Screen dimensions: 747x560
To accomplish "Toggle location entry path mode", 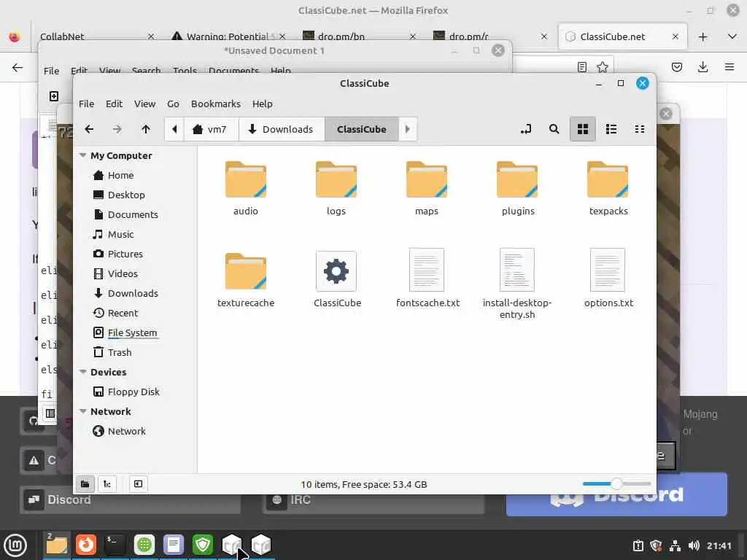I will (x=526, y=129).
